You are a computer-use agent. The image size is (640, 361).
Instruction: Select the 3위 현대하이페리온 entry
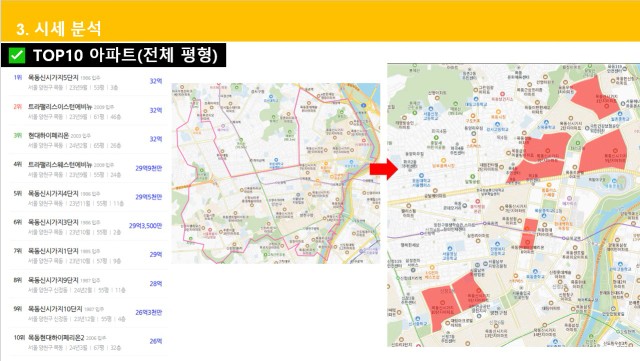coord(88,140)
